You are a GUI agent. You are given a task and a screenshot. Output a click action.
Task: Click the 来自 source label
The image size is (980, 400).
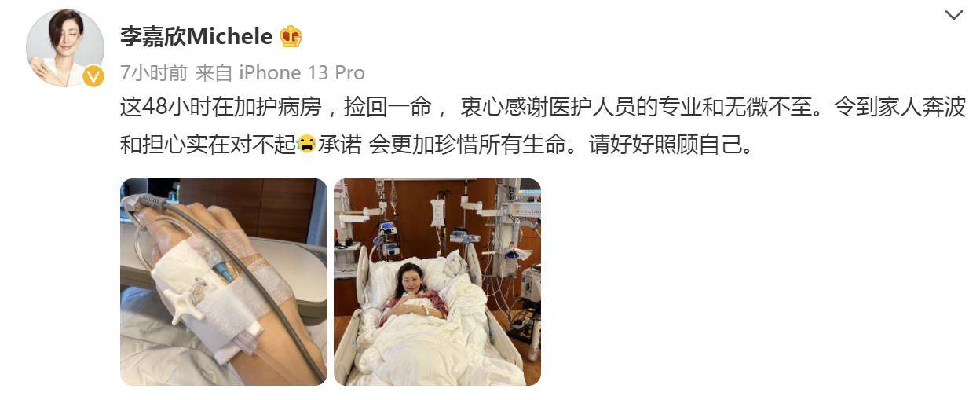(214, 73)
